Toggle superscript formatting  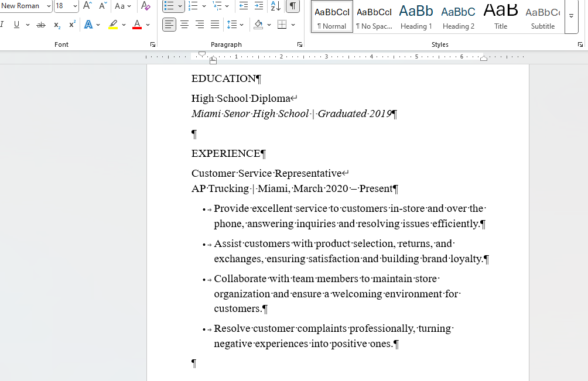pos(72,25)
